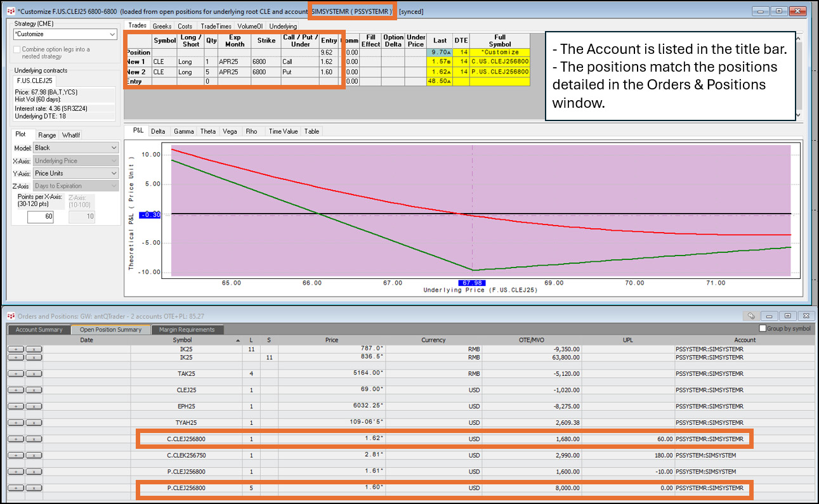Toggle Combine option legs into nested strategy
The image size is (819, 504).
tap(18, 49)
